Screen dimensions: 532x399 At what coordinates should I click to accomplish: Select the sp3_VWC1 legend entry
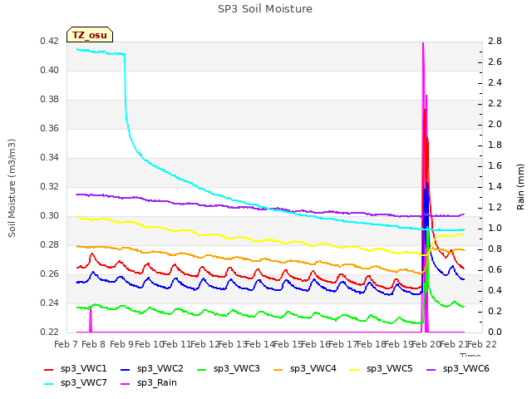(76, 369)
